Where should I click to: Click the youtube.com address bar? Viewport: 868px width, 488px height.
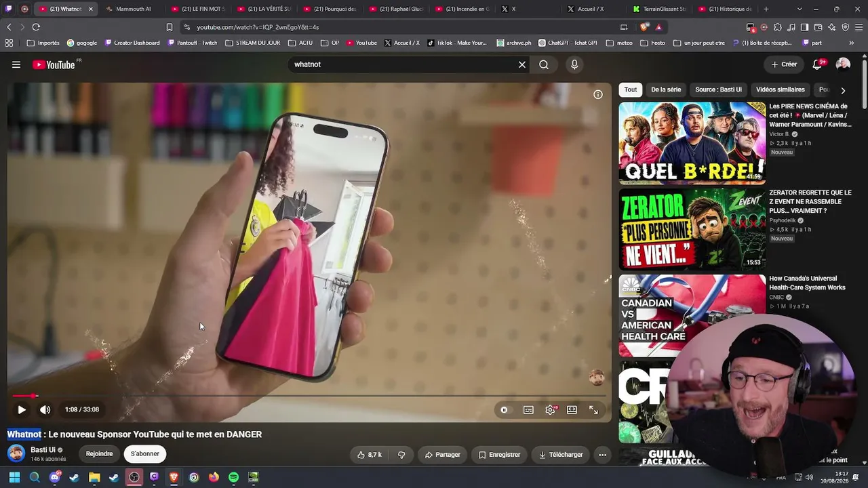(400, 27)
